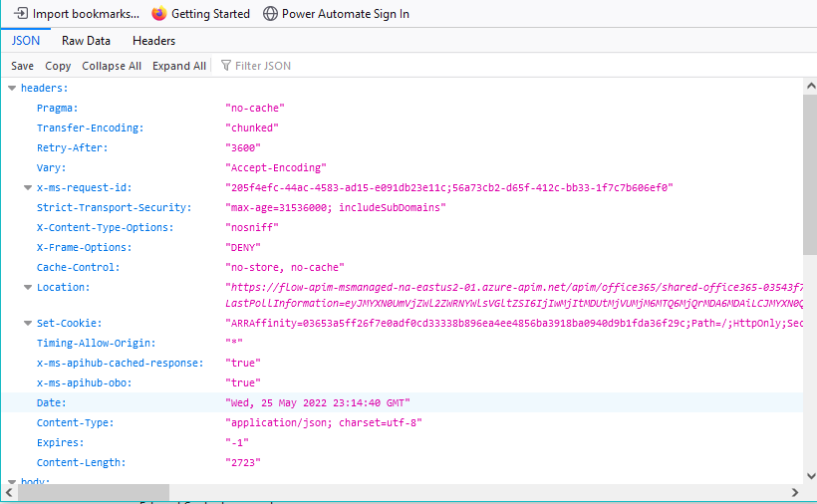
Task: Open Import bookmarks... link text
Action: [86, 14]
